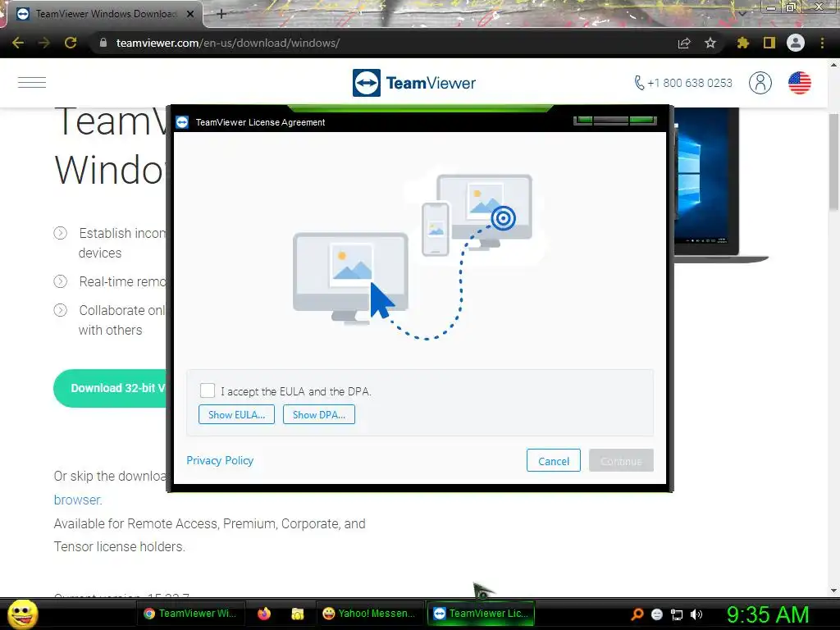The width and height of the screenshot is (840, 630).
Task: Click the search magnifier icon in system tray
Action: point(637,614)
